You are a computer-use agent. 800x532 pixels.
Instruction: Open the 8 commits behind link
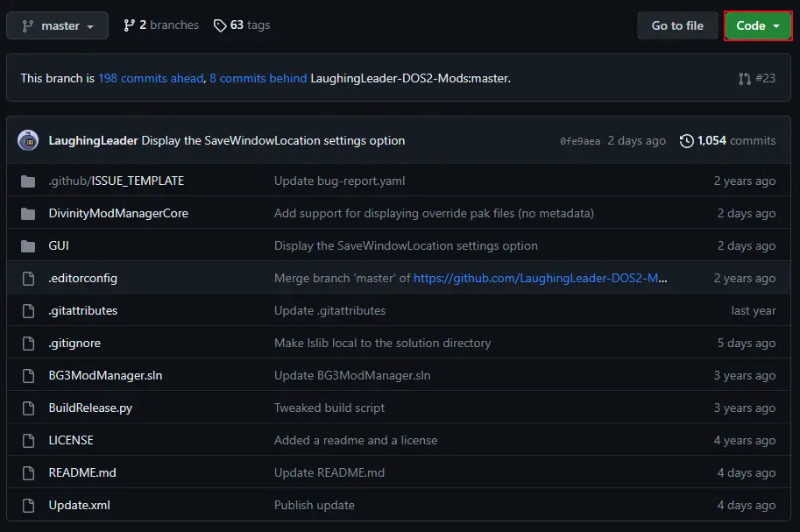[x=258, y=78]
